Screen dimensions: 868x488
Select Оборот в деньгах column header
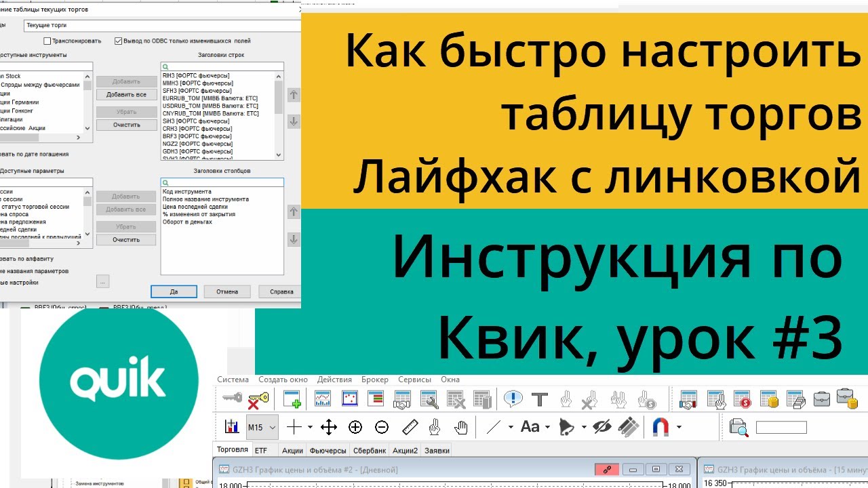(x=187, y=222)
